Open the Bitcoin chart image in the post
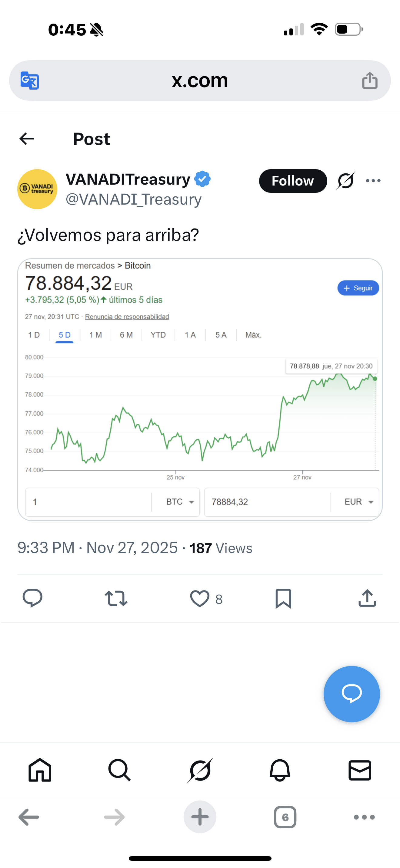This screenshot has width=400, height=868. (200, 390)
